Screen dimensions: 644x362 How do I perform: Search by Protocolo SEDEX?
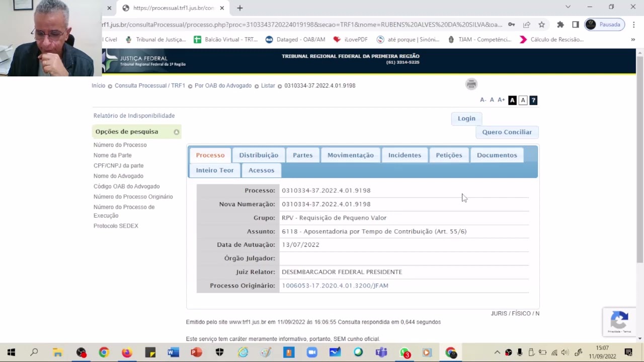click(116, 226)
